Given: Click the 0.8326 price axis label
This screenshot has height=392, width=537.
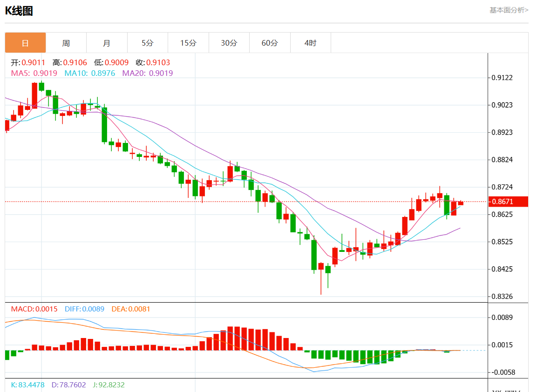Looking at the screenshot, I should pos(503,297).
